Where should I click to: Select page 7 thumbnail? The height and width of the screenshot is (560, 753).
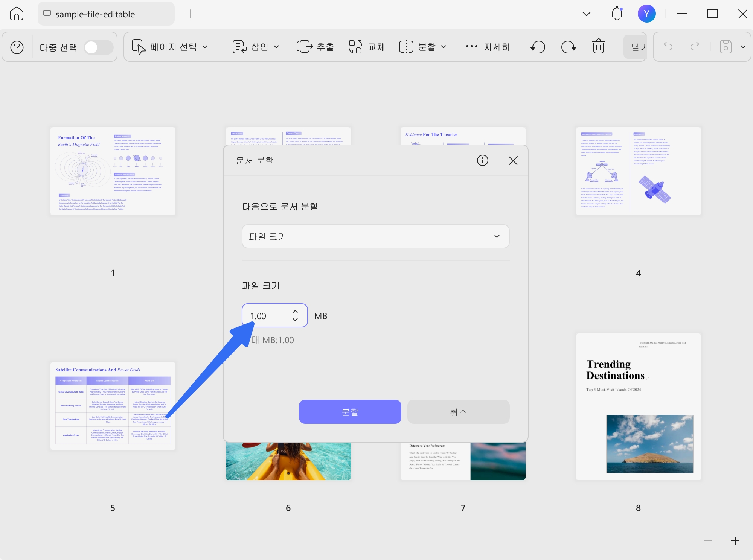463,461
